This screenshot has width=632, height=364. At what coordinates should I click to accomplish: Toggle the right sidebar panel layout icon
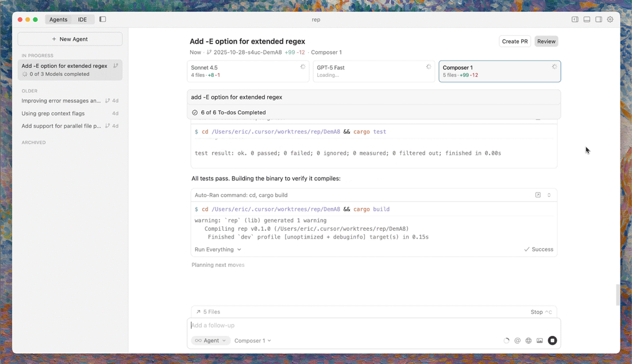[x=599, y=20]
